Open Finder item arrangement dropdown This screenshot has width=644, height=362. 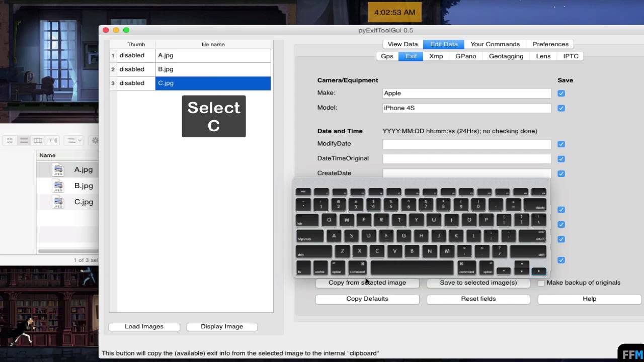click(75, 140)
